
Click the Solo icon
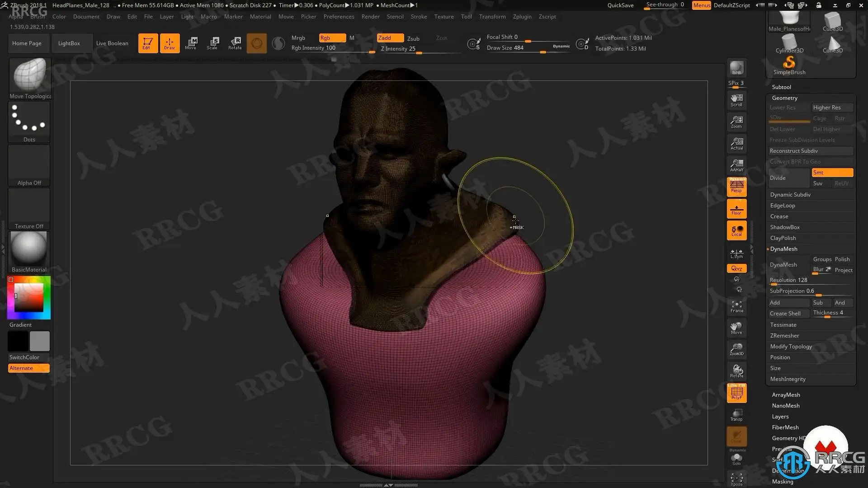(x=736, y=459)
